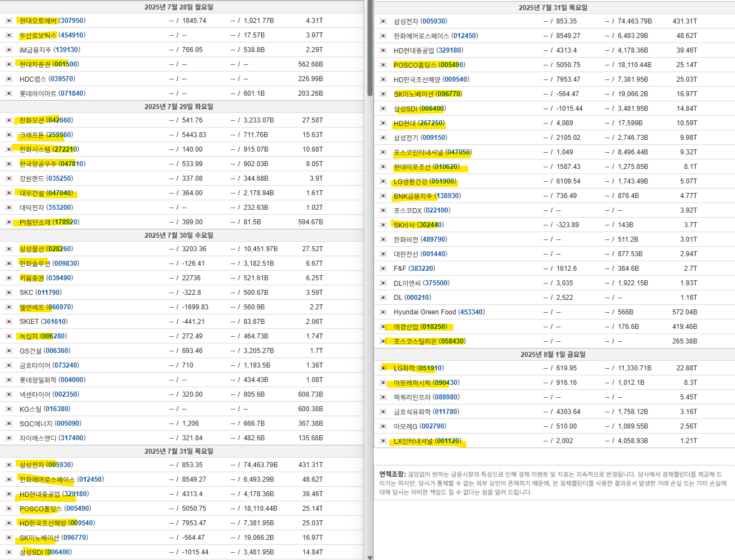Select the flag icon next to LX인터내셔널
This screenshot has height=560, width=735.
(x=383, y=441)
